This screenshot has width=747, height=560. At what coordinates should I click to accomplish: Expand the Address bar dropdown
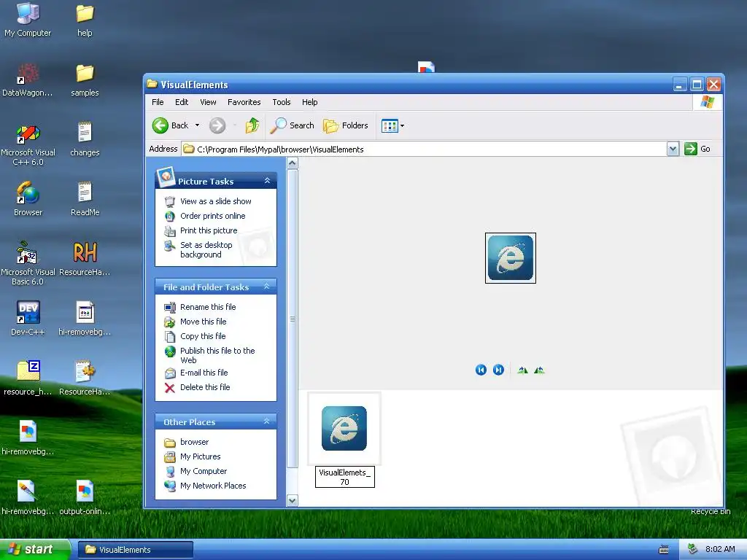click(x=672, y=149)
